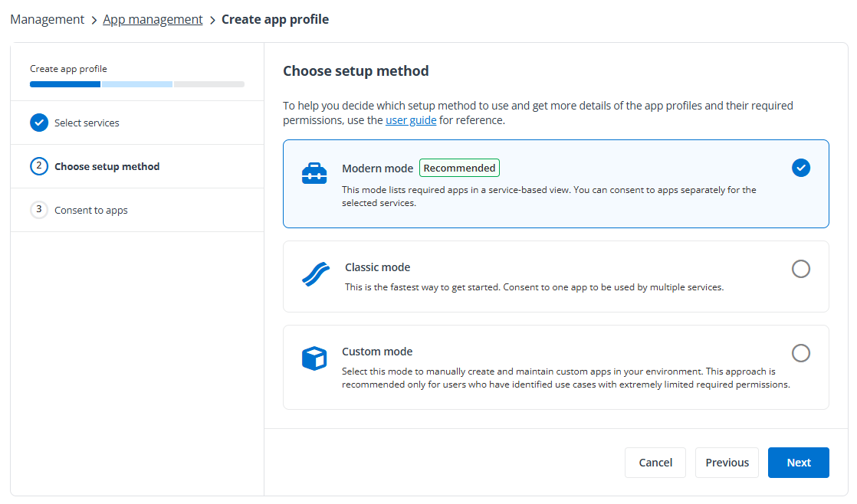Open the Choose setup method step

pyautogui.click(x=107, y=166)
